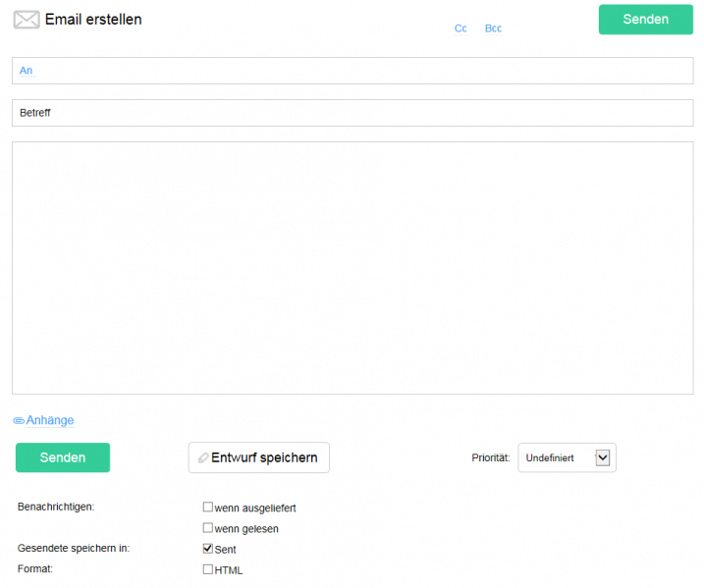
Task: Focus the An recipient input field
Action: [x=352, y=71]
